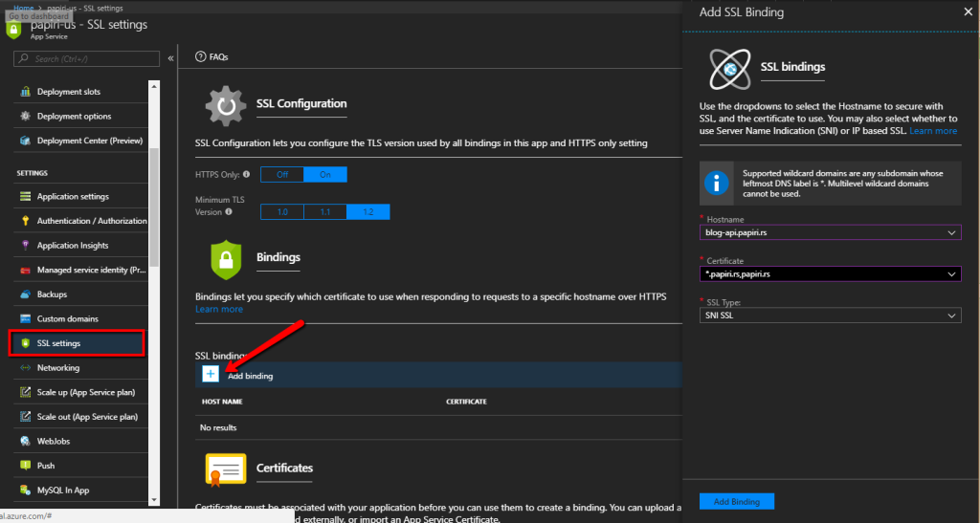This screenshot has height=523, width=980.
Task: Select minimum TLS version 1.2
Action: click(x=368, y=212)
